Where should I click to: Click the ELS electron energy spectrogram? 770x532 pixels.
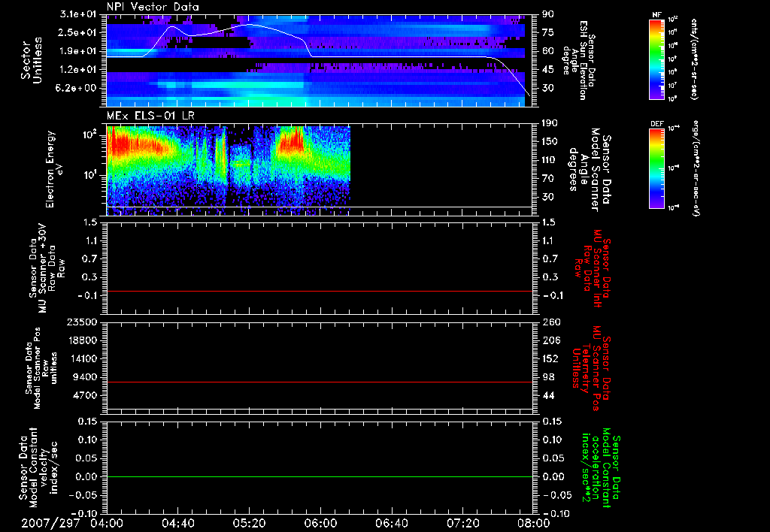229,170
